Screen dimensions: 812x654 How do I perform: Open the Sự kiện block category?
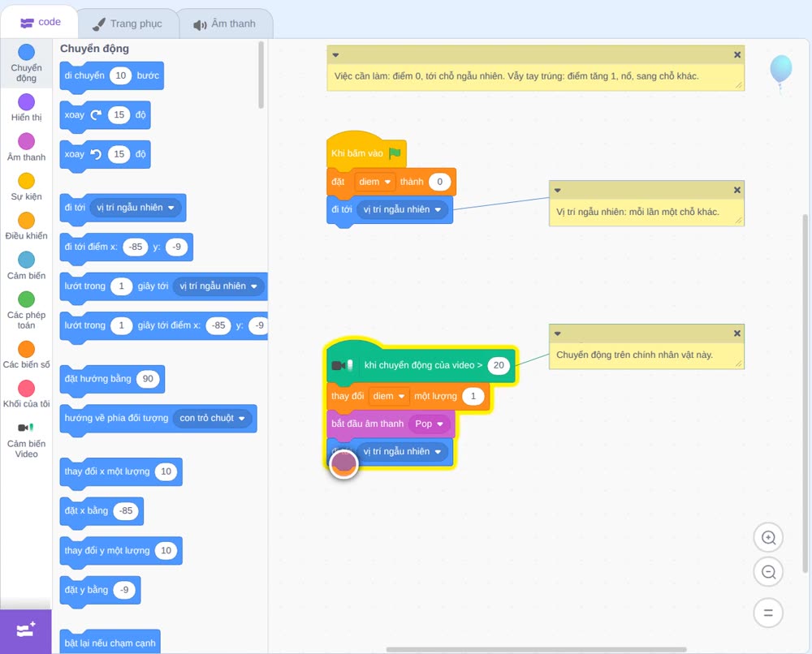coord(27,187)
